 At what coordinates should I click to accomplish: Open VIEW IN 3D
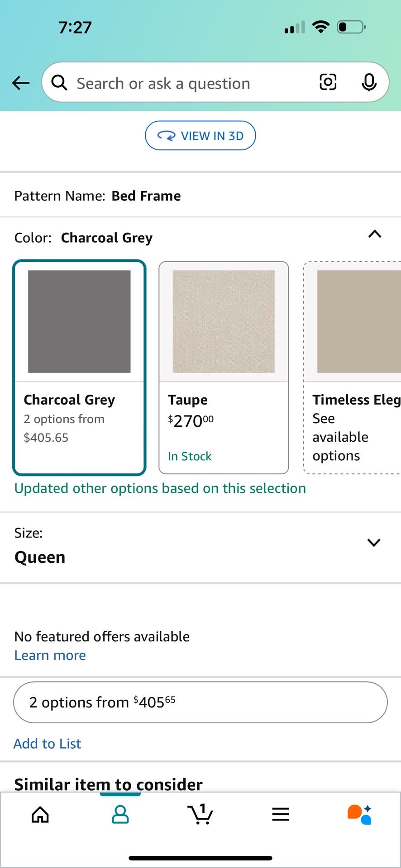(x=200, y=135)
